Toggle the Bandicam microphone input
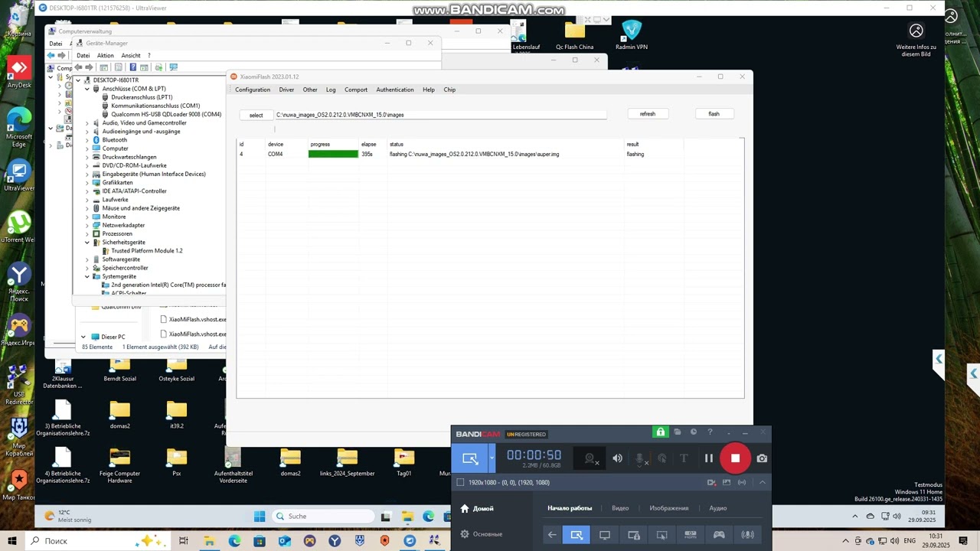Image resolution: width=980 pixels, height=551 pixels. [641, 458]
